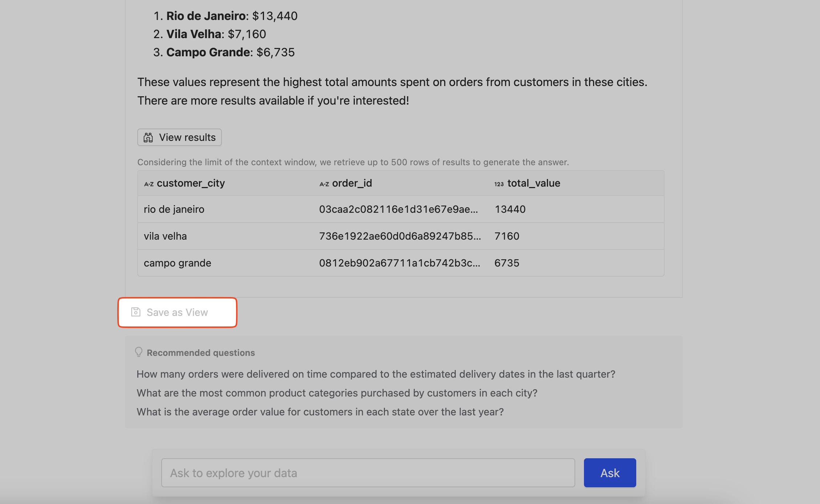The image size is (820, 504).
Task: Click the Ask button
Action: tap(610, 473)
